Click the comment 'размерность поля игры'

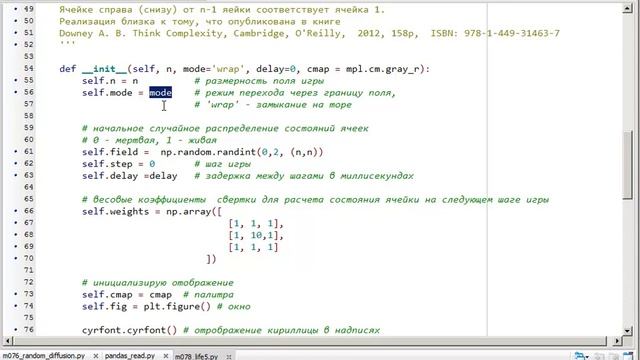click(x=264, y=81)
